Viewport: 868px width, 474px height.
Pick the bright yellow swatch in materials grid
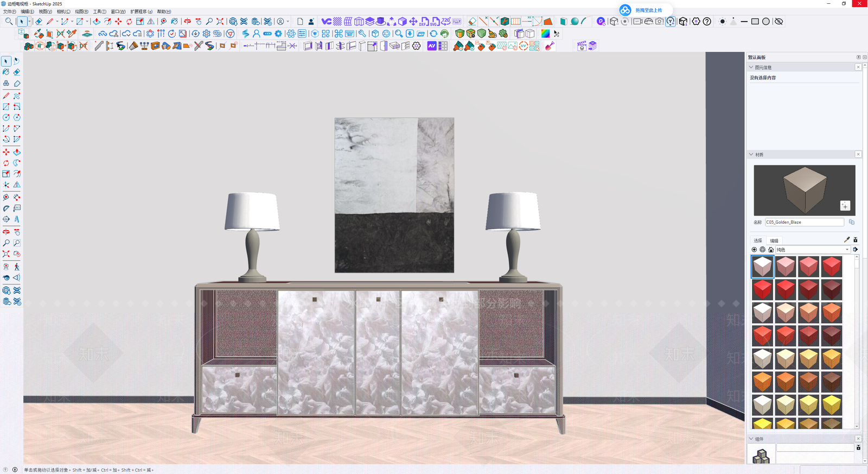tap(832, 405)
